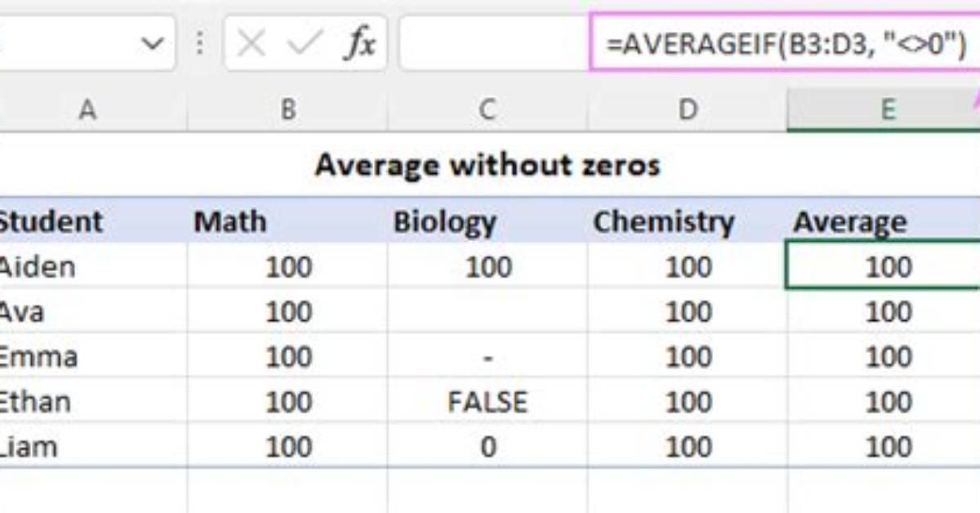The image size is (980, 513).
Task: Select Ethan's Biology cell showing FALSE
Action: coord(488,401)
